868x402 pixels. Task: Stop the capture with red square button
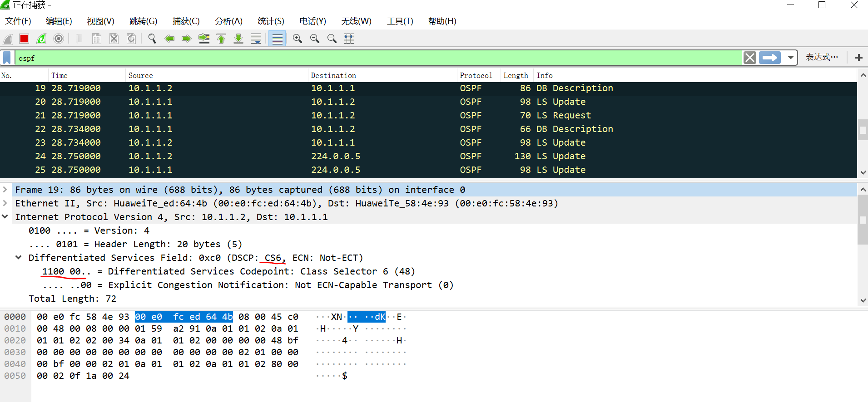click(x=24, y=39)
